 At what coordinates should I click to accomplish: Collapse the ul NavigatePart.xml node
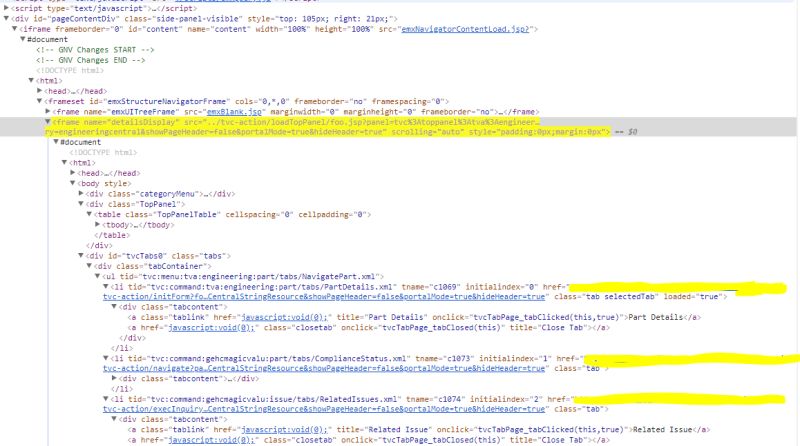(x=97, y=276)
